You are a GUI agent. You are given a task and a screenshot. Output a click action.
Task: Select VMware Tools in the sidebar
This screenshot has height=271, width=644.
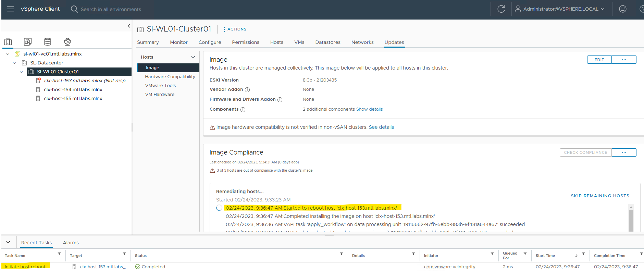coord(160,86)
